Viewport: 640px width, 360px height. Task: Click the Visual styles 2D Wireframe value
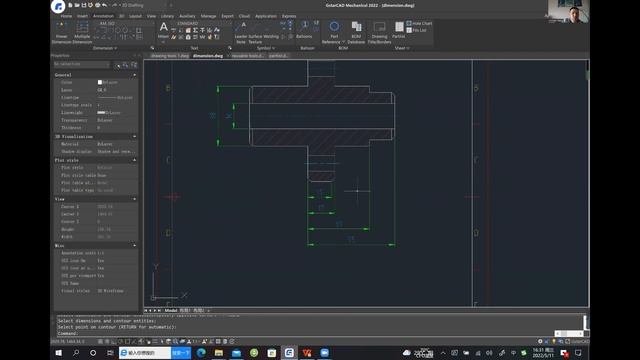[111, 291]
